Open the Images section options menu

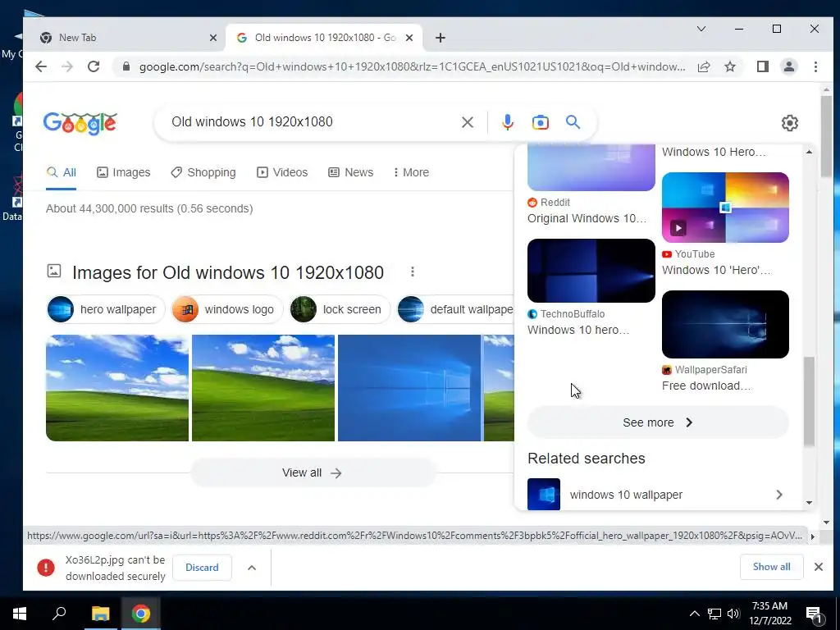[413, 272]
